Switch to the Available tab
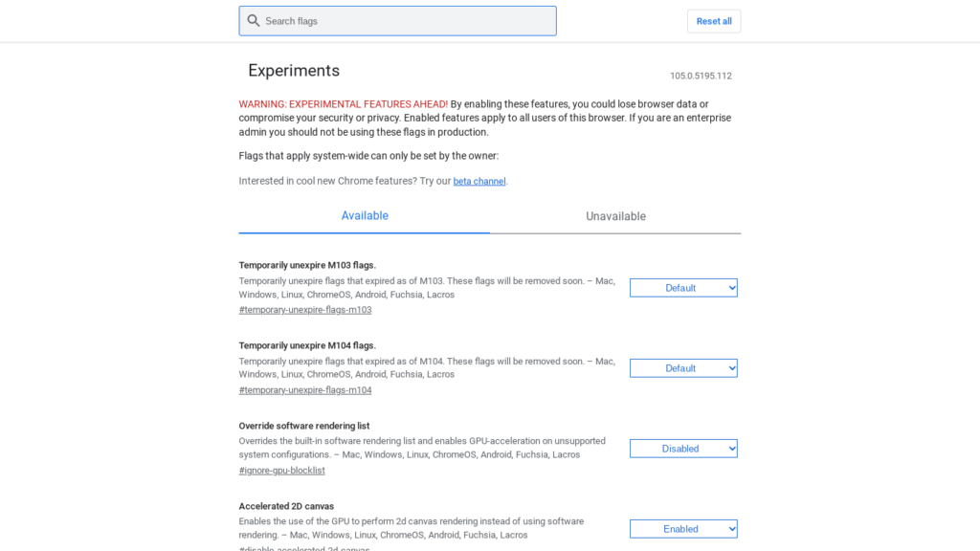 (x=365, y=216)
